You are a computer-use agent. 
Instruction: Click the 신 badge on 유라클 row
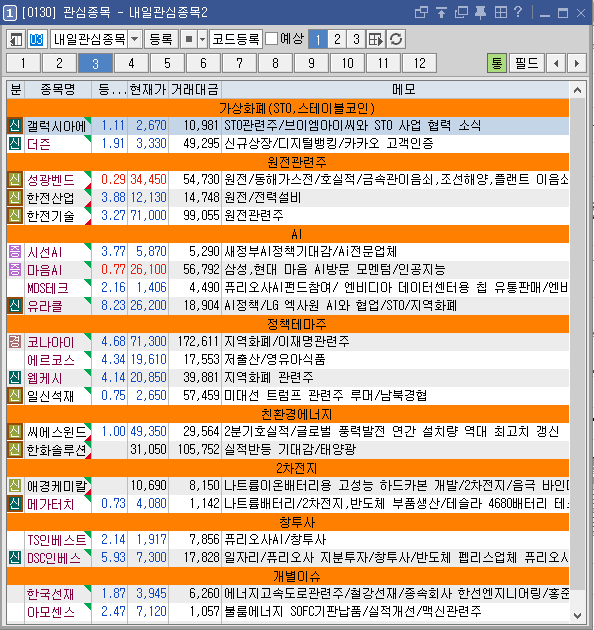15,306
